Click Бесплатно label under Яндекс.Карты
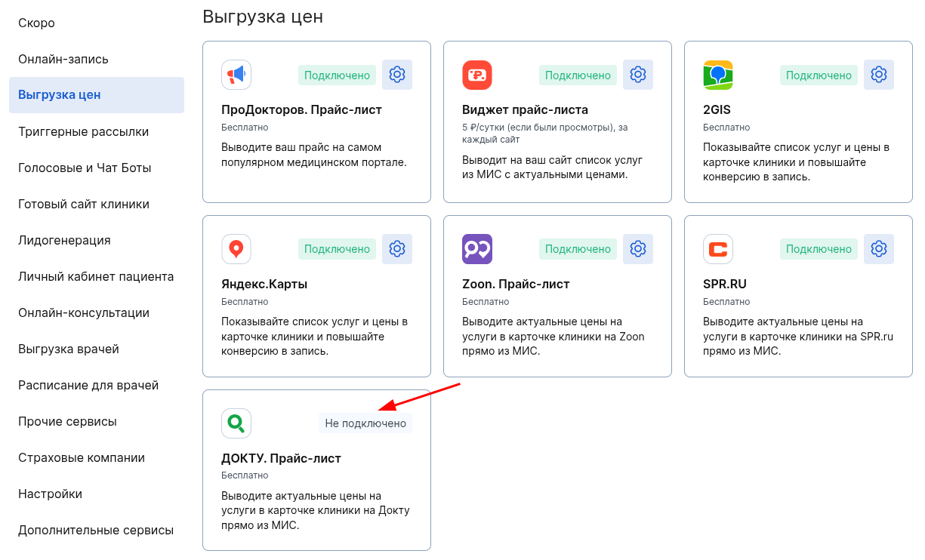Viewport: 925px width, 560px height. (245, 302)
